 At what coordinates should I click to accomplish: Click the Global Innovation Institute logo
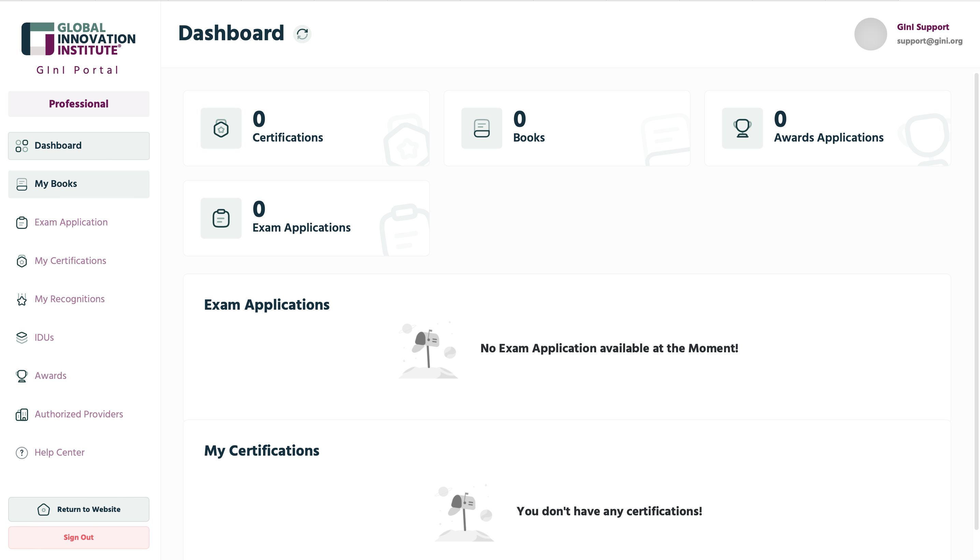coord(78,39)
